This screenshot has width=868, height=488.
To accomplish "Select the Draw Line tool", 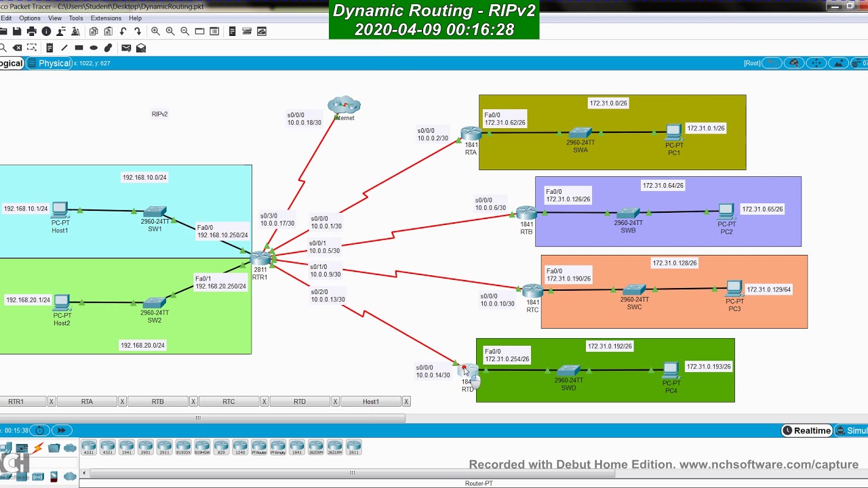I will (x=64, y=48).
